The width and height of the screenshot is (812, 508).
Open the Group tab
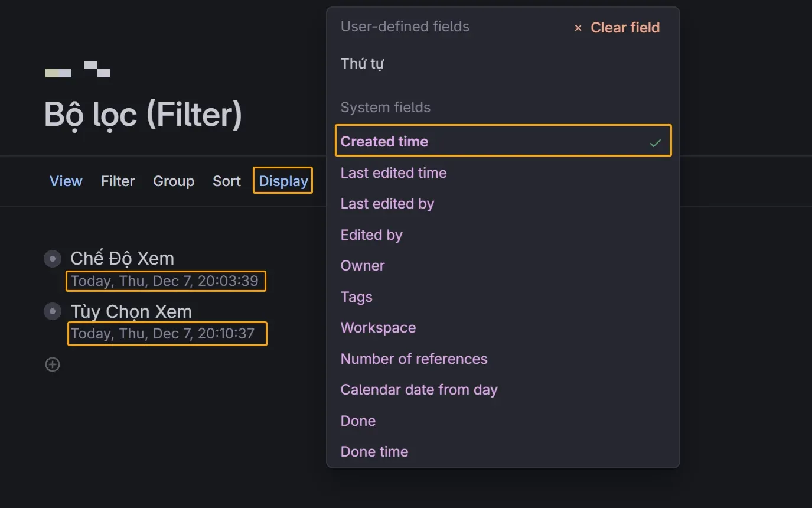coord(174,181)
